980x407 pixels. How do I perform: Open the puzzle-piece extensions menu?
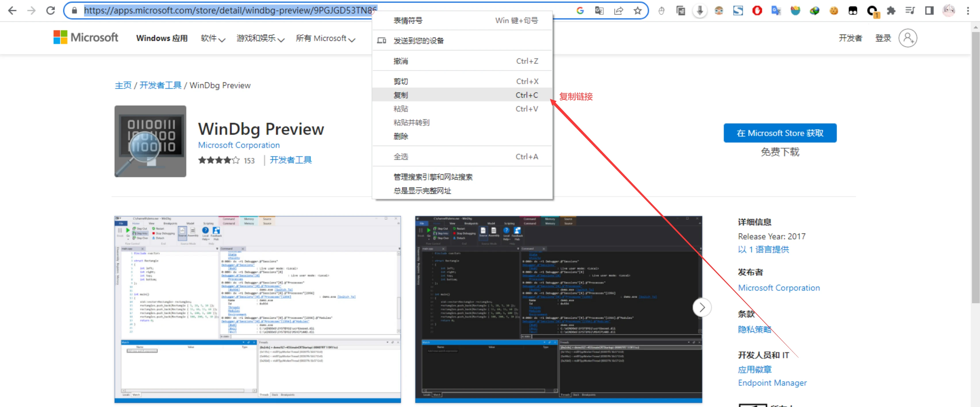click(891, 11)
